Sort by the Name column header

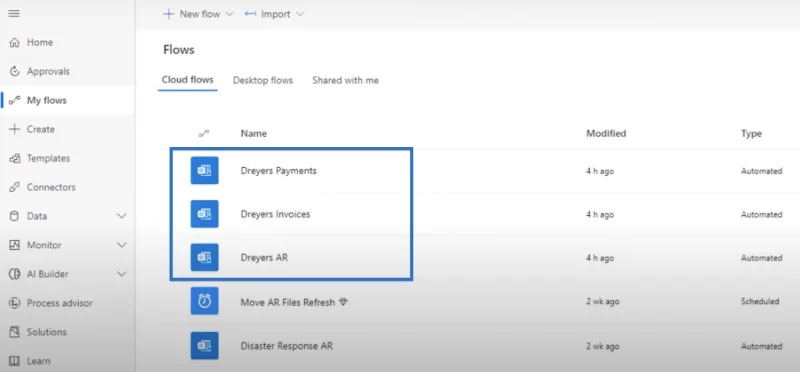(254, 133)
